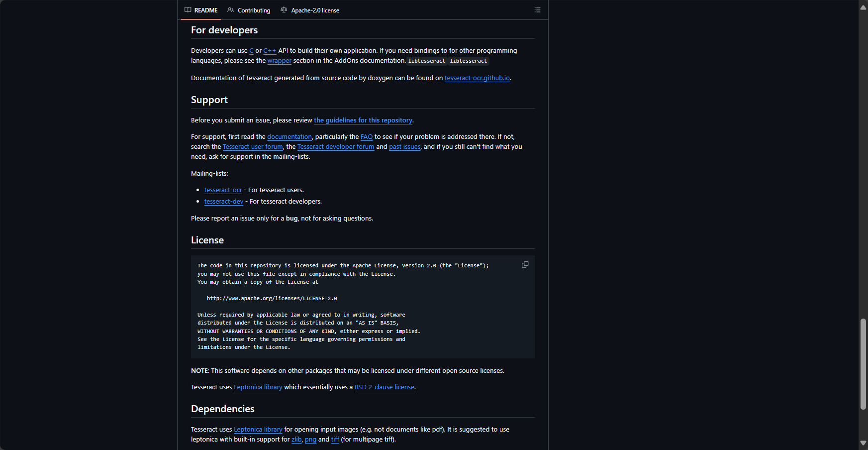This screenshot has width=868, height=450.
Task: Open the wrapper section link
Action: click(x=280, y=61)
